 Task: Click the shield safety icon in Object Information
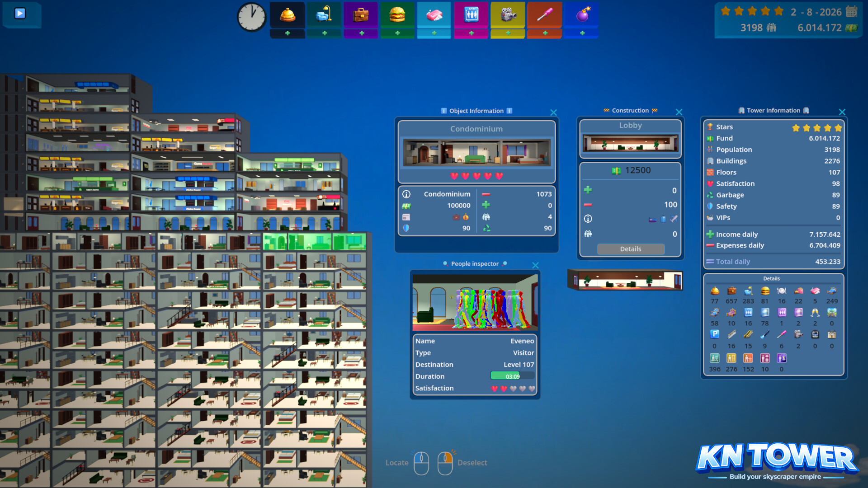click(406, 228)
